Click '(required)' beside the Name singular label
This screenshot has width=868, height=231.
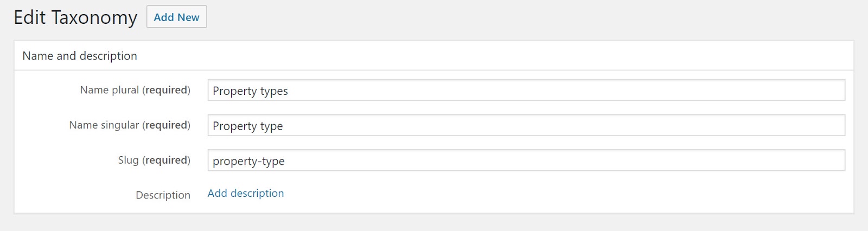167,125
